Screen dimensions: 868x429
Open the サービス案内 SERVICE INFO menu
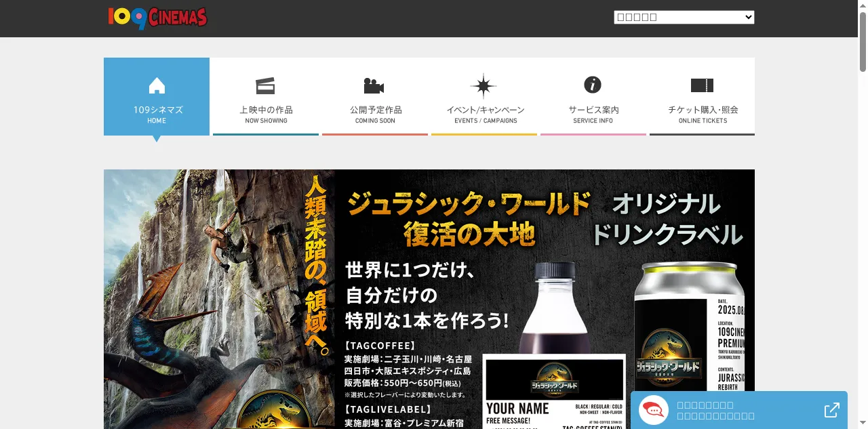[x=593, y=96]
